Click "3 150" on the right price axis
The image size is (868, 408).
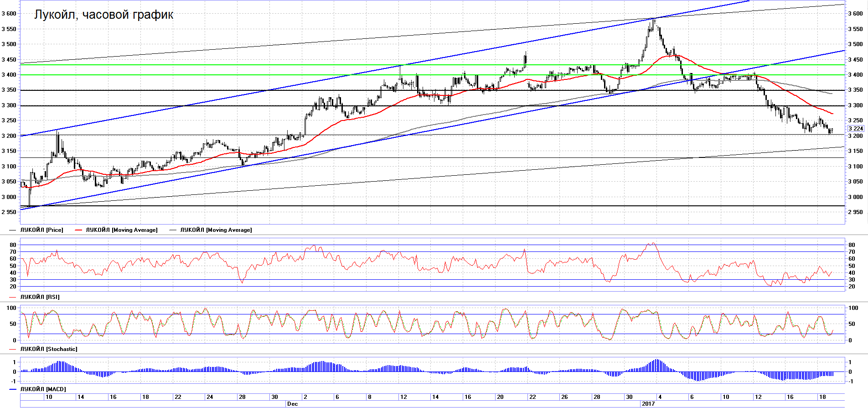(x=855, y=151)
